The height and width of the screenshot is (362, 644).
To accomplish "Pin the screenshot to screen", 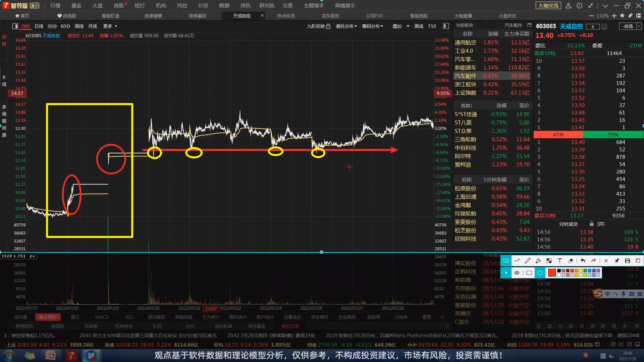I will click(617, 261).
